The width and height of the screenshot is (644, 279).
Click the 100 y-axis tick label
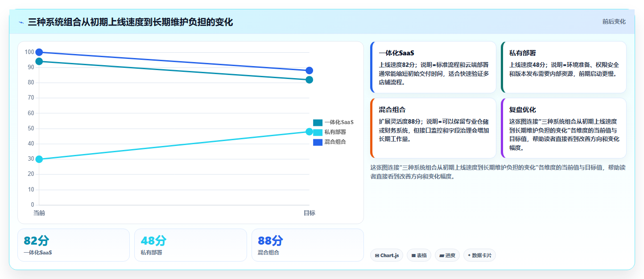[29, 52]
